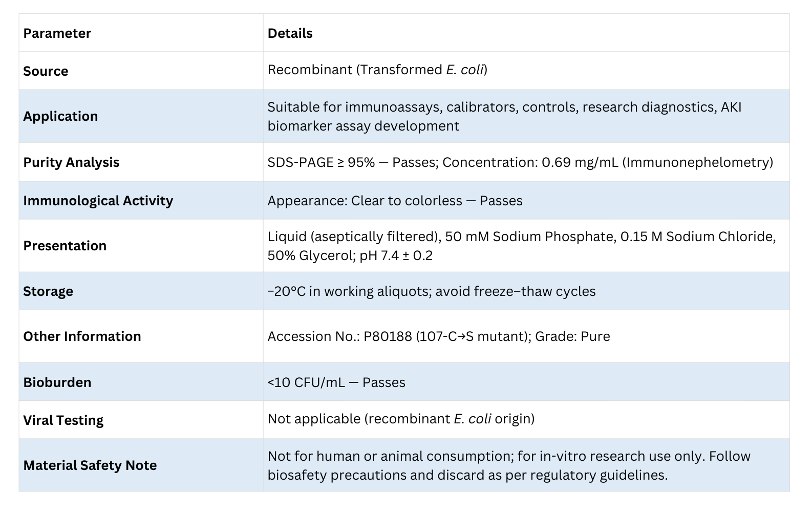Select the Viral Testing row label
Screen dimensions: 812x515
[63, 420]
